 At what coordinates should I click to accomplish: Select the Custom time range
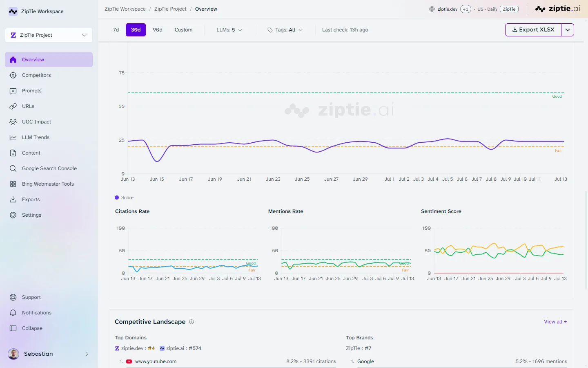point(183,30)
